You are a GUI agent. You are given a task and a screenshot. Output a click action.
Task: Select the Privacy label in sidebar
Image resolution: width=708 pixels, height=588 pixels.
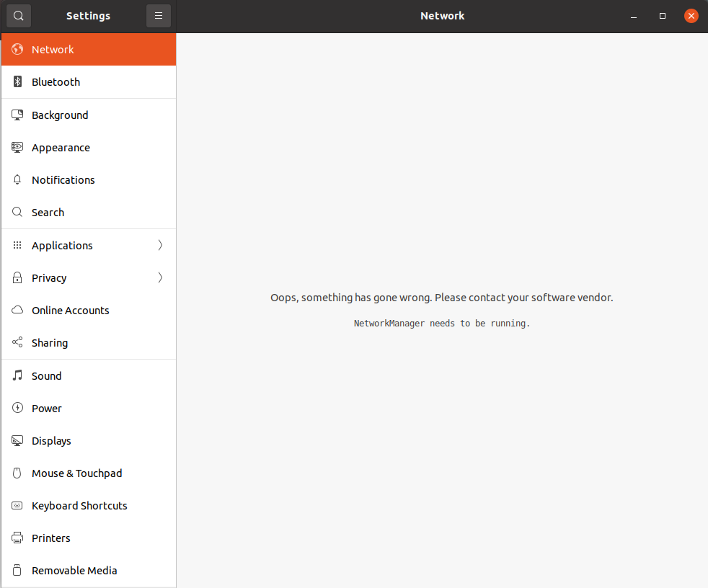tap(49, 278)
